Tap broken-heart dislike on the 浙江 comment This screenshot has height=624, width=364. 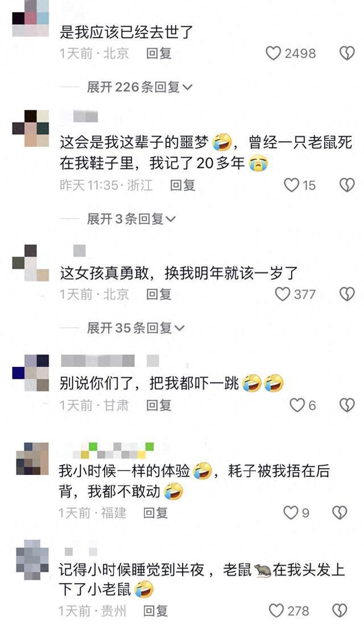click(347, 185)
